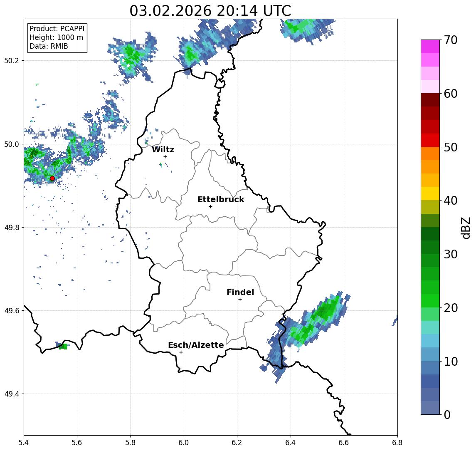Click the bright red colorbar segment above 50

[x=430, y=140]
